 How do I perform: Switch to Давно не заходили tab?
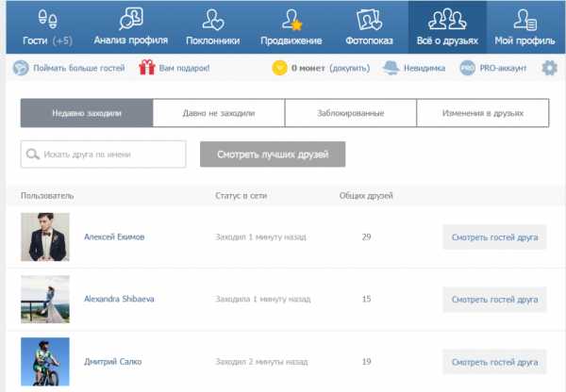pyautogui.click(x=218, y=113)
